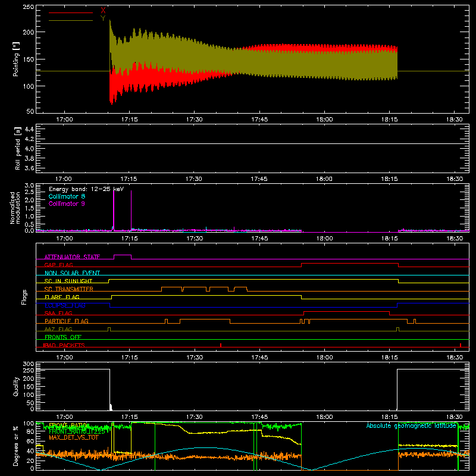476x476 pixels.
Task: Select the GAP_FLAG label
Action: coord(58,265)
